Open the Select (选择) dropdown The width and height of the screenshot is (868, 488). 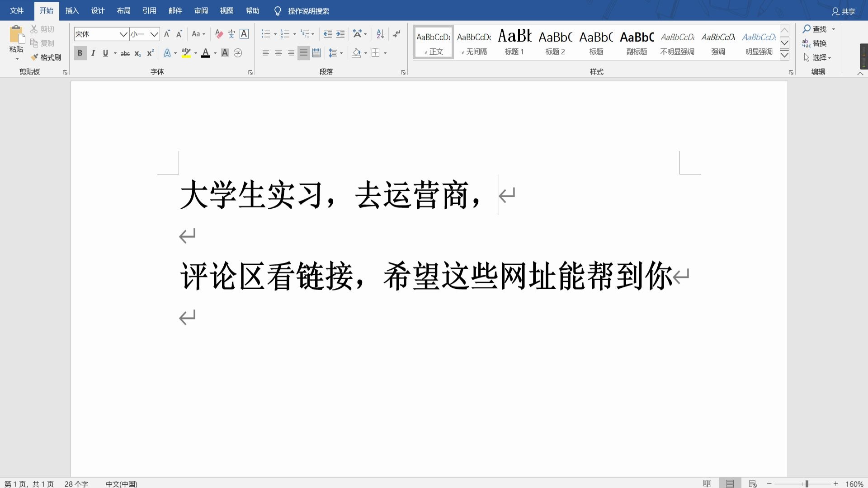[818, 57]
